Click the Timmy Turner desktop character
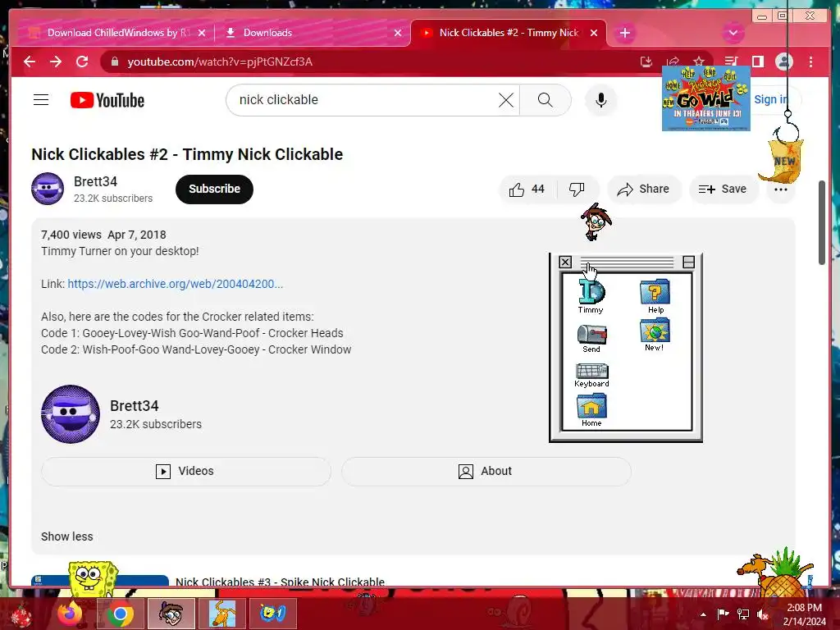The height and width of the screenshot is (630, 840). tap(596, 221)
